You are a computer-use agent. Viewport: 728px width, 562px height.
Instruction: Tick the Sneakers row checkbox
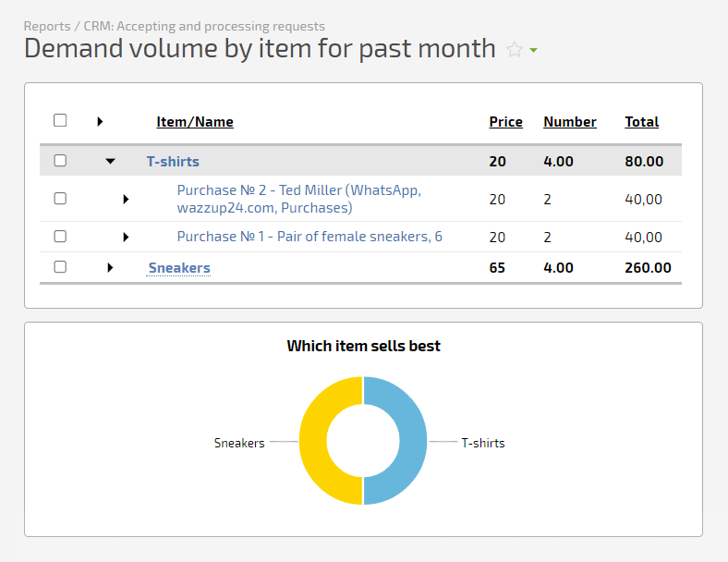click(x=60, y=266)
